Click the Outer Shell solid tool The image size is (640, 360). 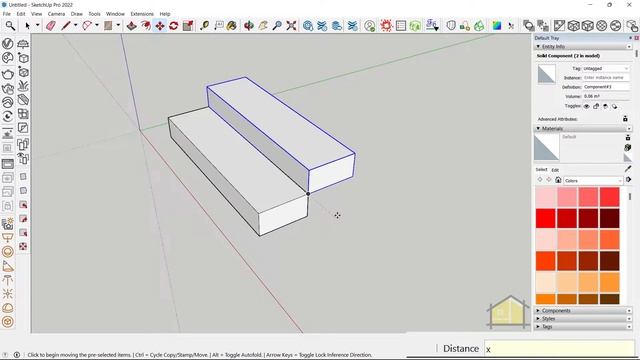[529, 26]
